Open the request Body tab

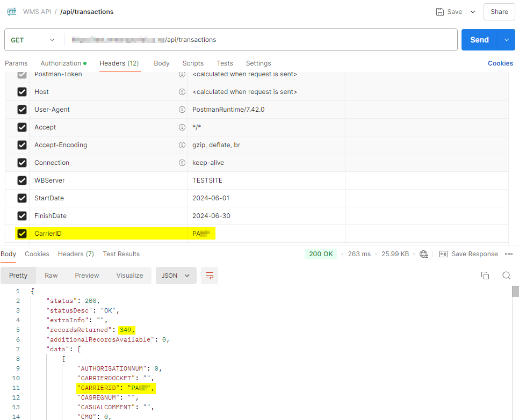(x=162, y=63)
